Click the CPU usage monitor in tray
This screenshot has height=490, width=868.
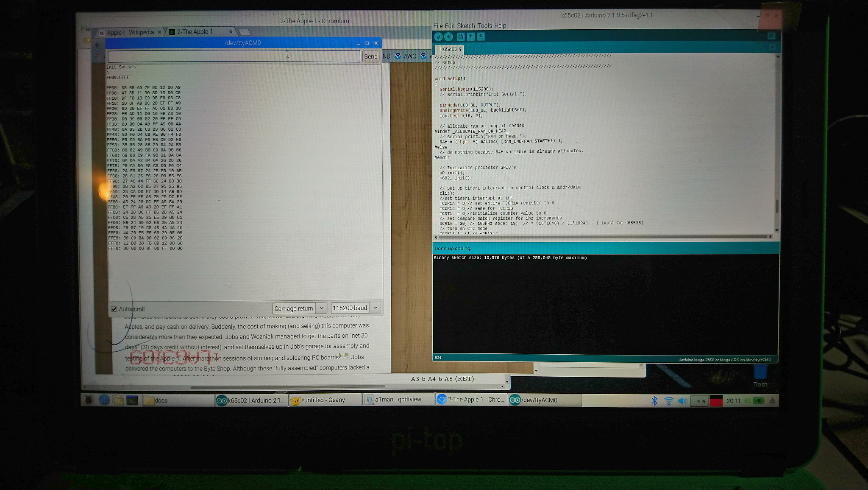(699, 401)
